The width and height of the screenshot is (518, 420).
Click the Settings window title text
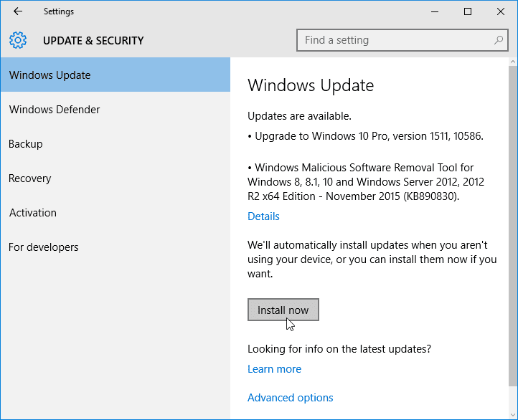(59, 11)
